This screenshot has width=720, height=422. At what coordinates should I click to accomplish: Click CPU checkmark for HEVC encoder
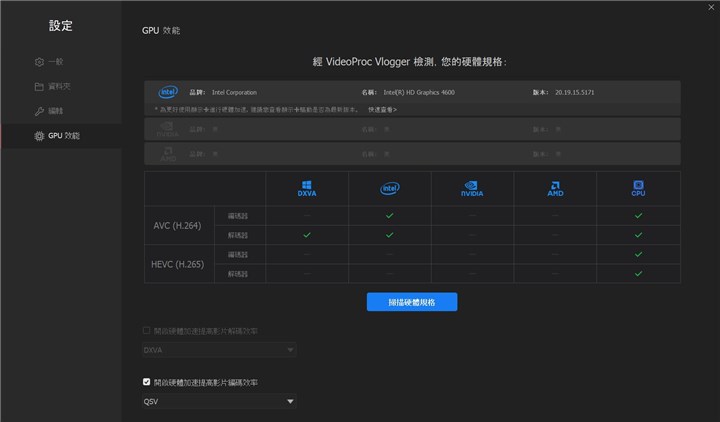638,254
